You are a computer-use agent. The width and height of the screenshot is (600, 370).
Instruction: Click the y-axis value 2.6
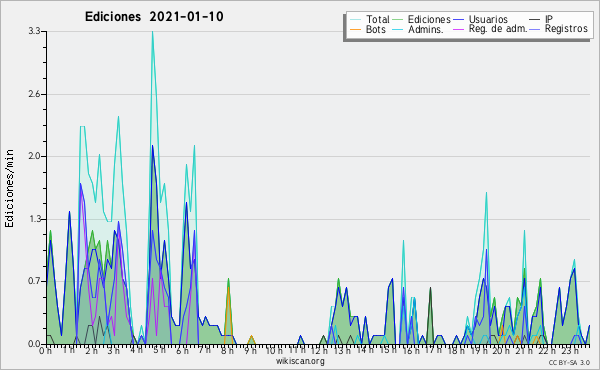pyautogui.click(x=34, y=94)
